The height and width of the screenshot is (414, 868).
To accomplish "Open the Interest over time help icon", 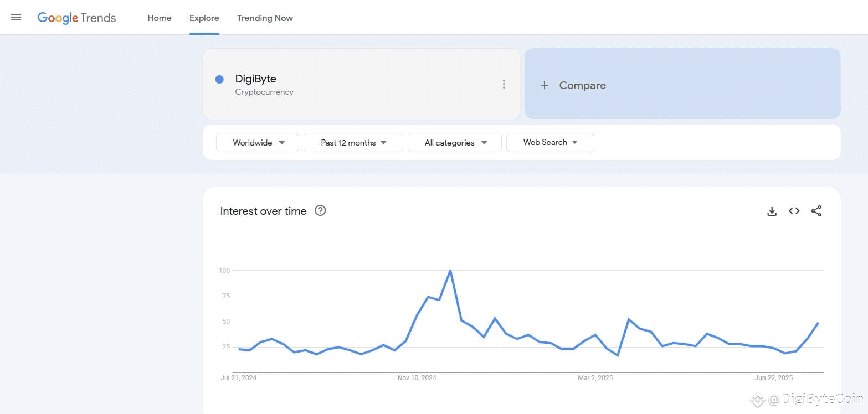I will coord(320,210).
